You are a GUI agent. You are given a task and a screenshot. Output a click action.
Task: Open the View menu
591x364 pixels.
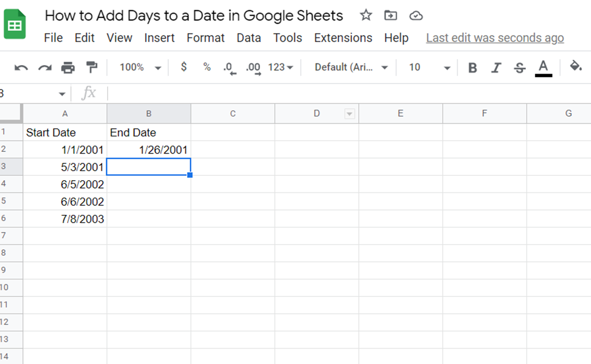tap(119, 38)
